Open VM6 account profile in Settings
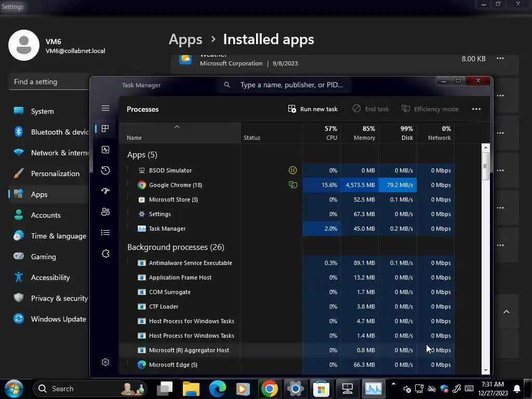 (x=57, y=46)
